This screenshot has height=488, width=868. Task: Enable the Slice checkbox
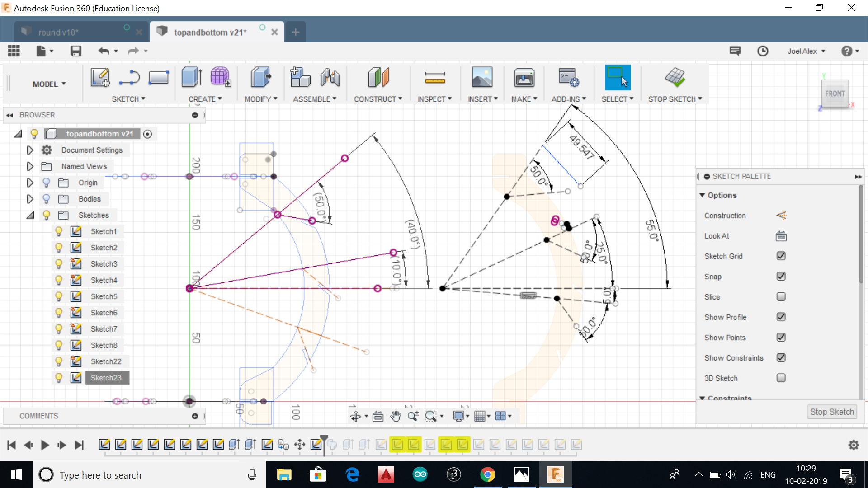pos(781,297)
